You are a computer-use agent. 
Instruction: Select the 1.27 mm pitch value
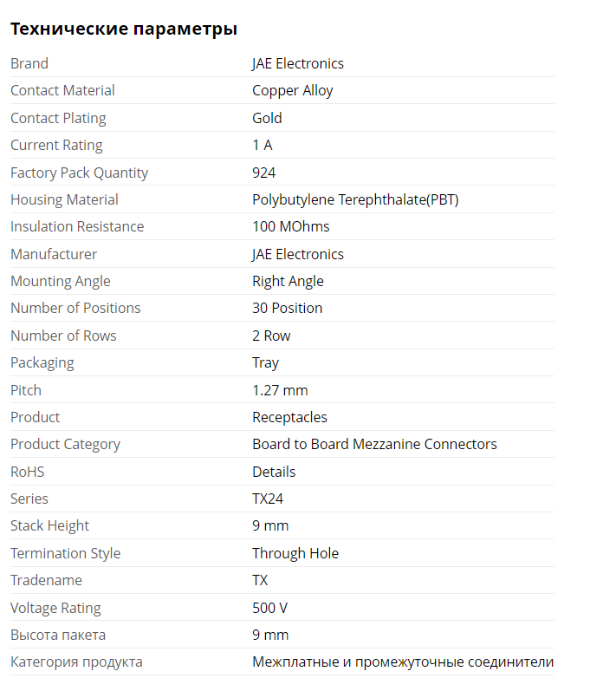click(x=280, y=390)
